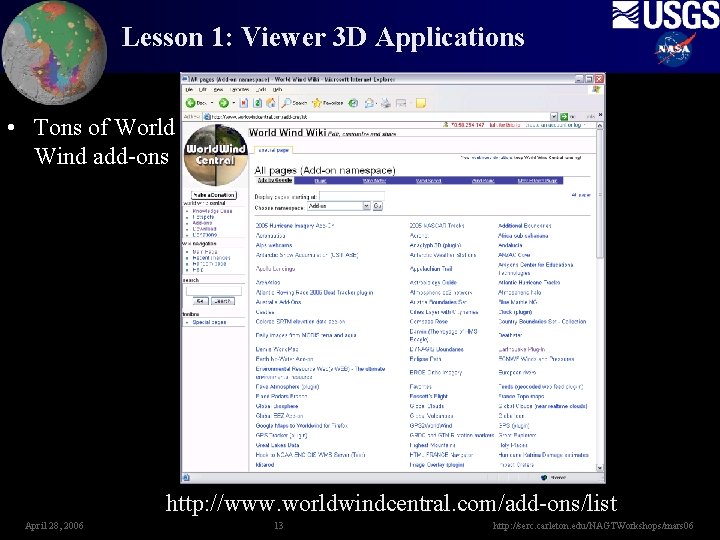The width and height of the screenshot is (720, 540).
Task: Open the Choose namespace combo box
Action: (339, 206)
